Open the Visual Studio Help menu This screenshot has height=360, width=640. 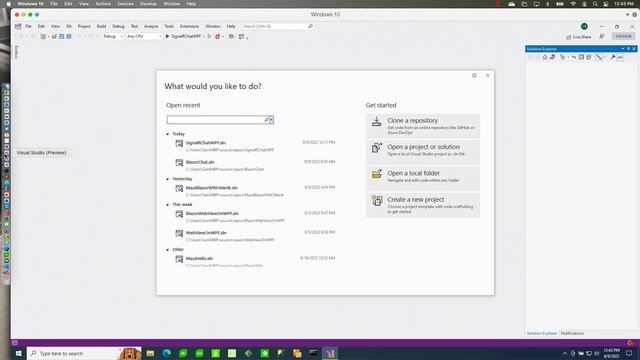tap(231, 26)
